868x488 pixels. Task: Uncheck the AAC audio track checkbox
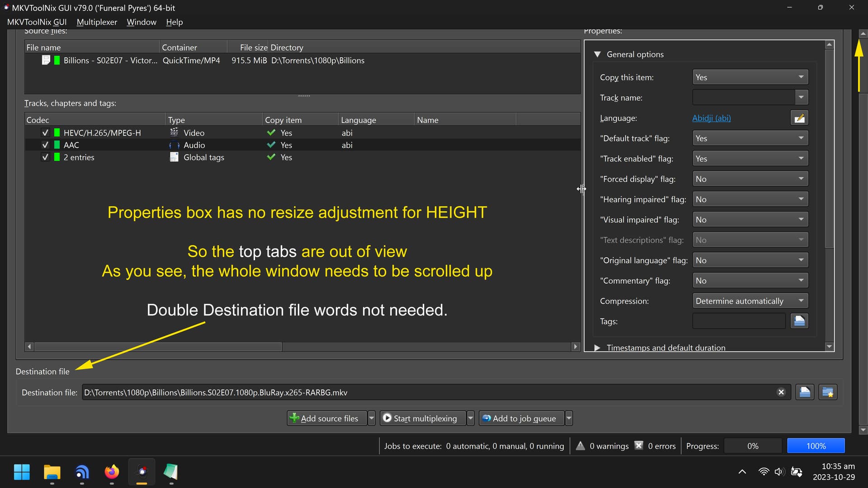45,145
